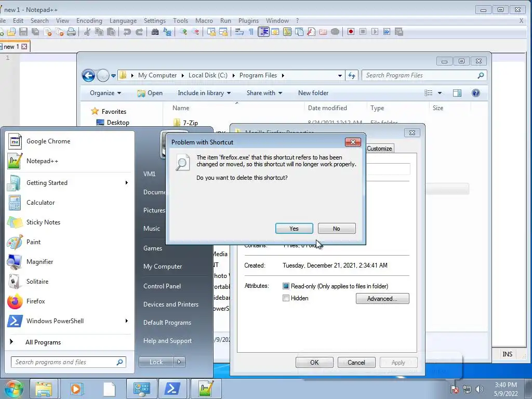The height and width of the screenshot is (399, 532).
Task: Open the Plugins menu in Notepad++
Action: point(248,21)
